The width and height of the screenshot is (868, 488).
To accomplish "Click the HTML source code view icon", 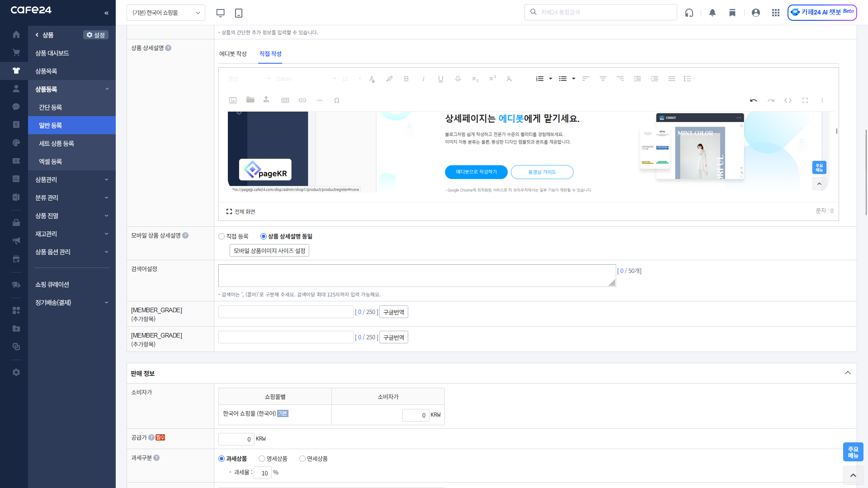I will click(788, 100).
